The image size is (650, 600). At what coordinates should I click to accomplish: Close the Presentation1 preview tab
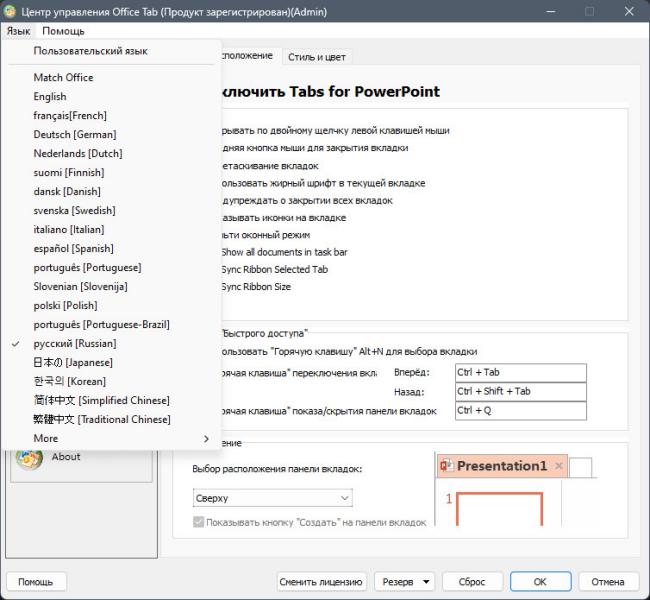click(558, 466)
